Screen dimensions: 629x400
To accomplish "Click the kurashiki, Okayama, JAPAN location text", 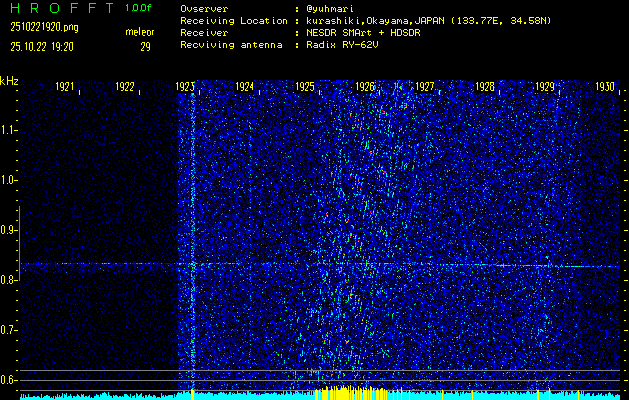I will click(x=428, y=21).
